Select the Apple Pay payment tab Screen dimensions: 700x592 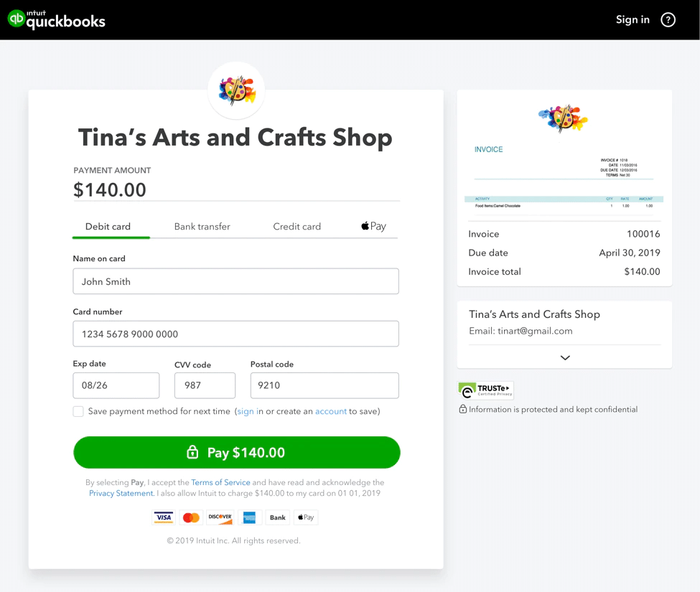pos(373,226)
